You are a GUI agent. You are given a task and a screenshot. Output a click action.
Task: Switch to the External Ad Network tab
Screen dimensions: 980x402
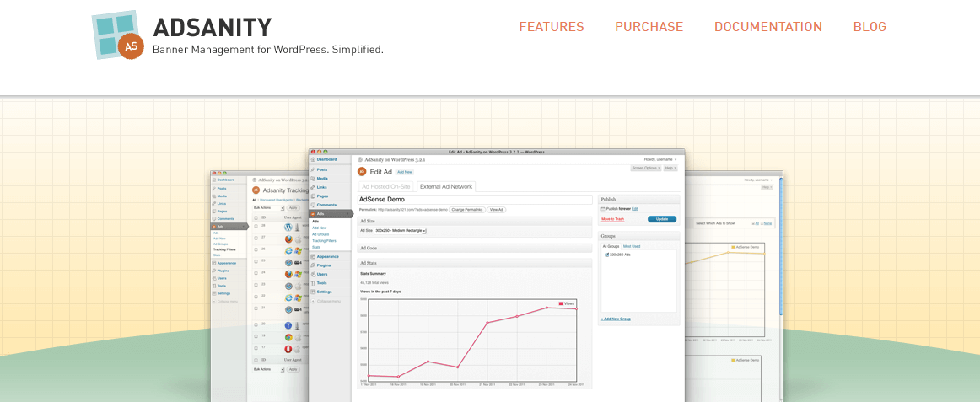click(x=446, y=186)
